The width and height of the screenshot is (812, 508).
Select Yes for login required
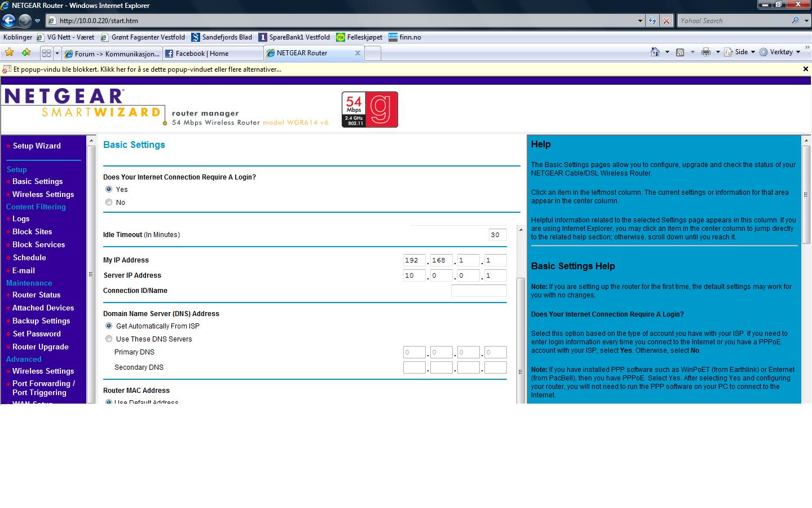(x=109, y=189)
